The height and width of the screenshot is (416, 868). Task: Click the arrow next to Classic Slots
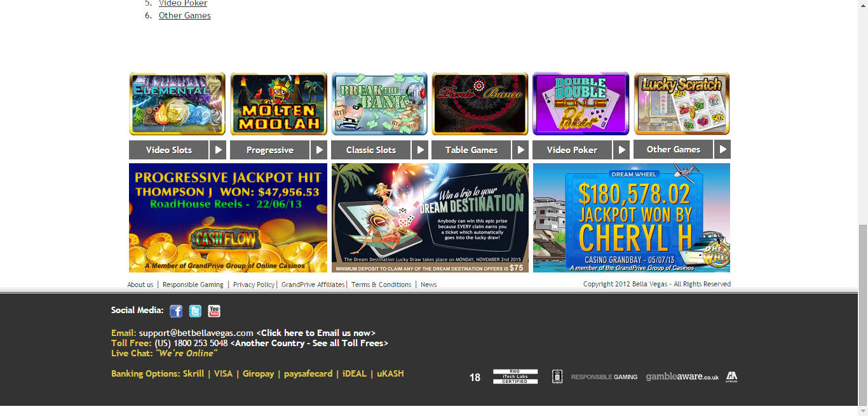[419, 150]
